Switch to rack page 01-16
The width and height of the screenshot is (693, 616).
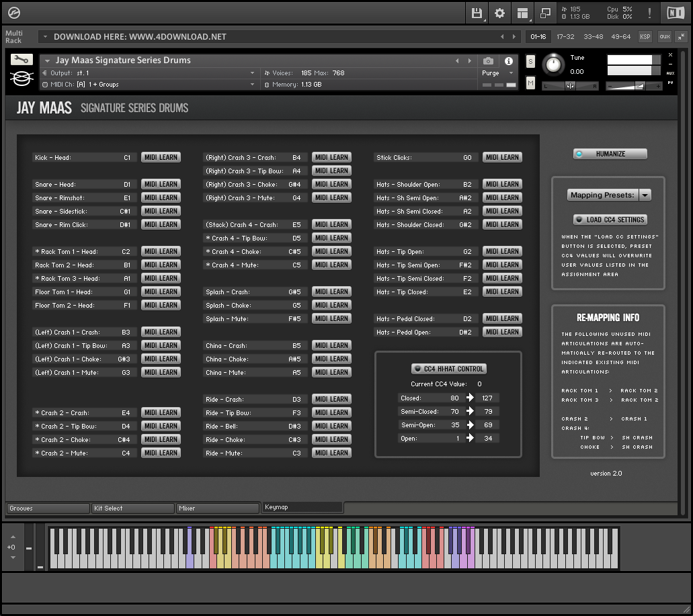538,37
